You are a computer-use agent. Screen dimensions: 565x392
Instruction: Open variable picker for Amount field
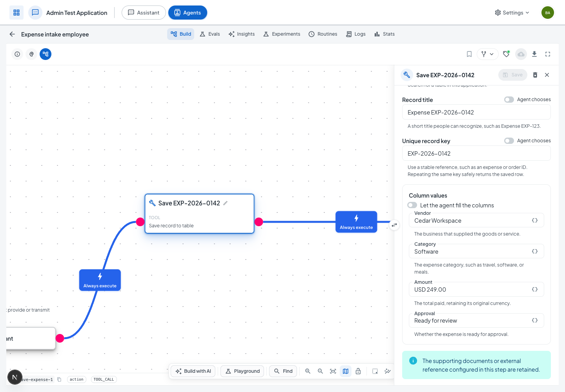click(x=535, y=289)
